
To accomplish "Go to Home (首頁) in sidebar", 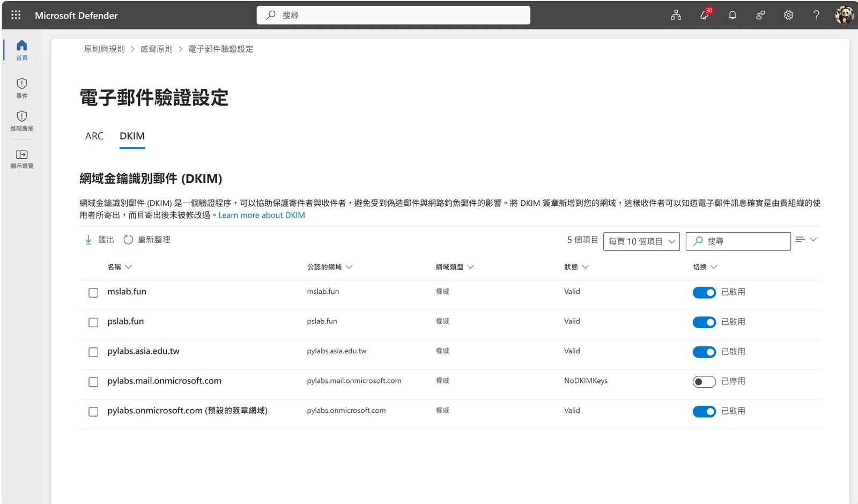I will tap(22, 50).
